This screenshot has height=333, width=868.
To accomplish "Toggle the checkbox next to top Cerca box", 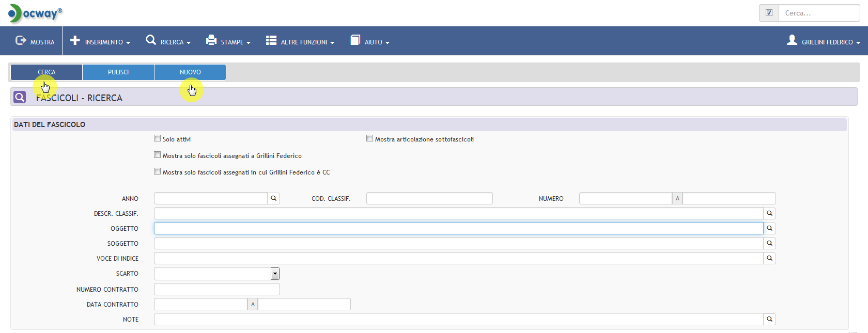I will pyautogui.click(x=769, y=13).
